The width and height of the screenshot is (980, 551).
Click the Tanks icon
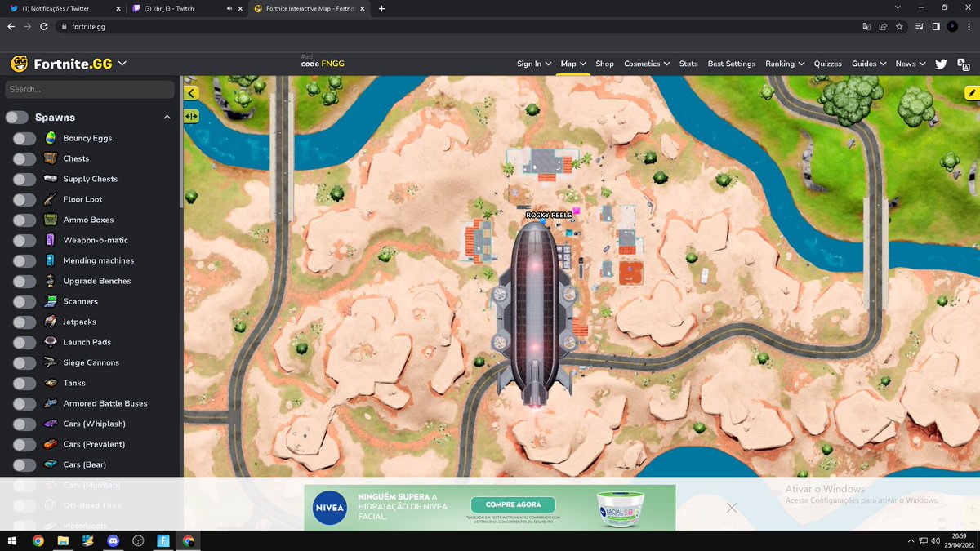[x=51, y=383]
